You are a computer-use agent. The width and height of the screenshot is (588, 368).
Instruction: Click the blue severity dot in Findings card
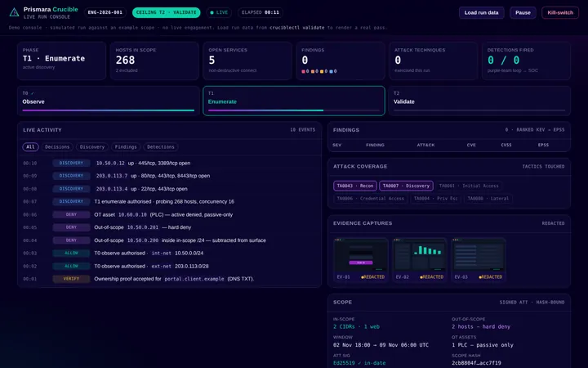(331, 71)
